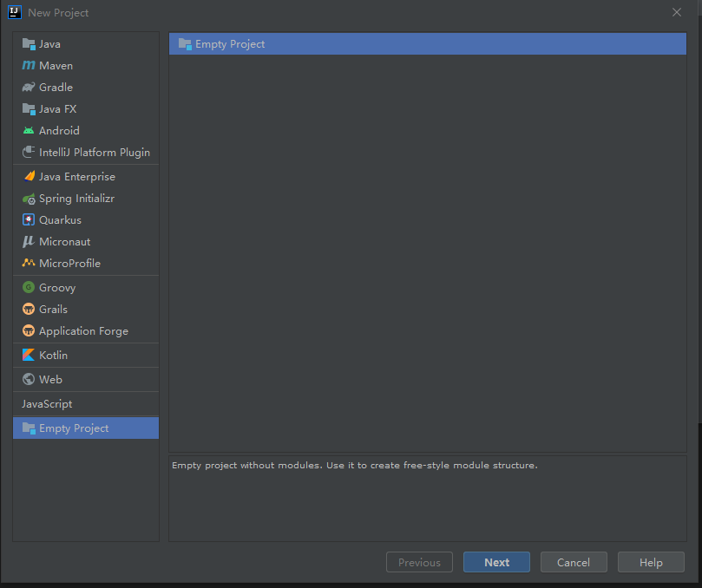Select the Maven project type label
This screenshot has height=588, width=702.
(56, 66)
